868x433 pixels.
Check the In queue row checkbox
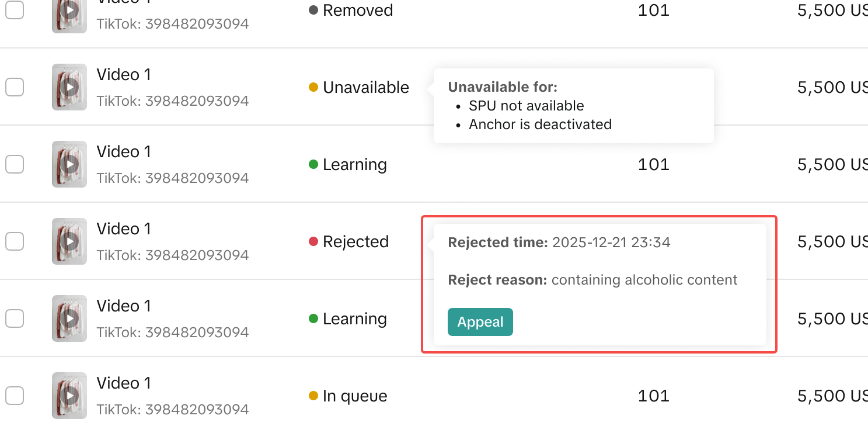point(15,396)
